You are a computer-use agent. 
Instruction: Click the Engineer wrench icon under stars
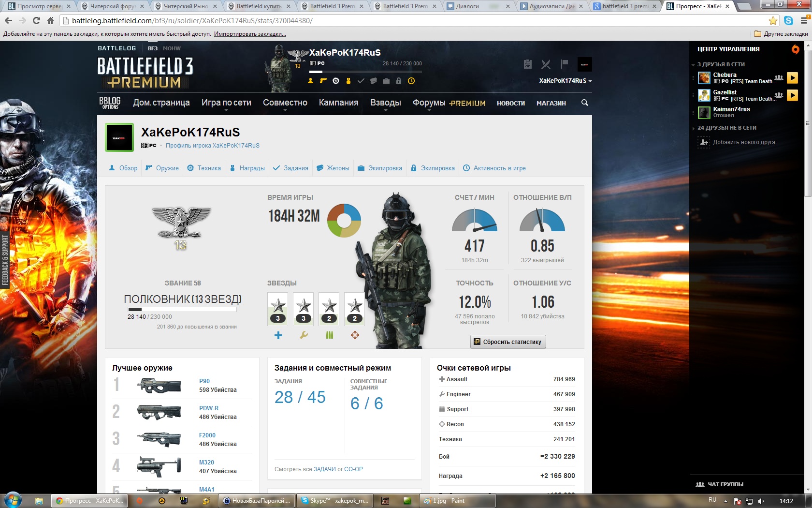click(304, 335)
